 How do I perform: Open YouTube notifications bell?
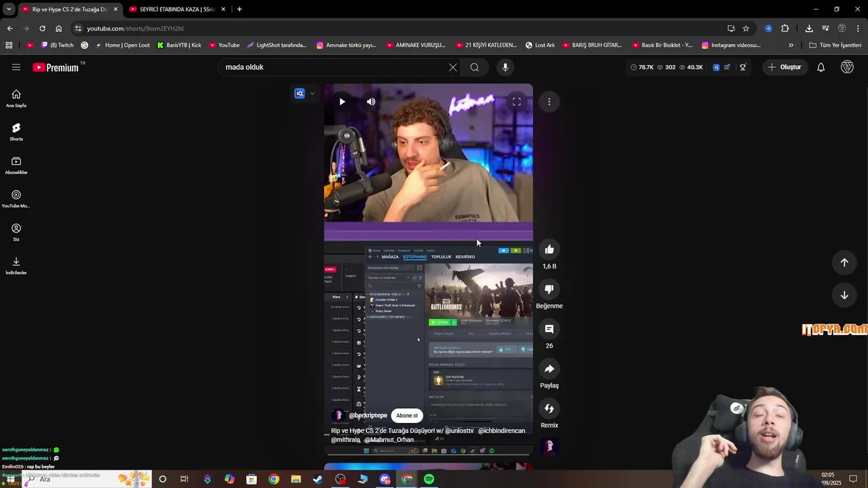(x=821, y=67)
